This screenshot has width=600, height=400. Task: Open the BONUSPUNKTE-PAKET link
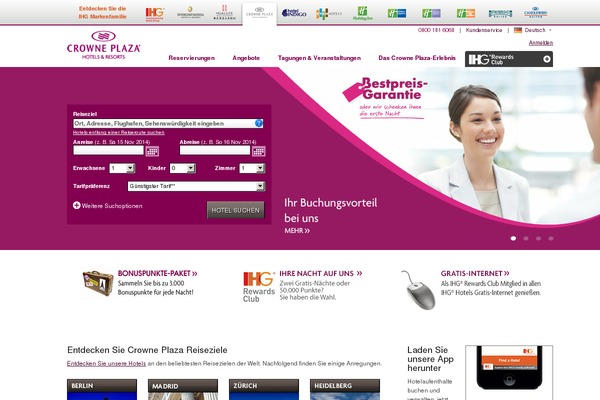(x=157, y=273)
